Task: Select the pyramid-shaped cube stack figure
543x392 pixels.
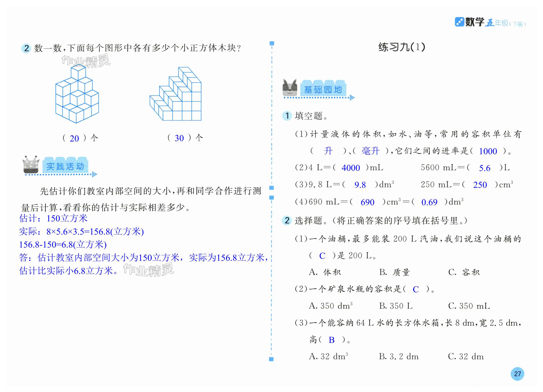Action: [x=77, y=94]
